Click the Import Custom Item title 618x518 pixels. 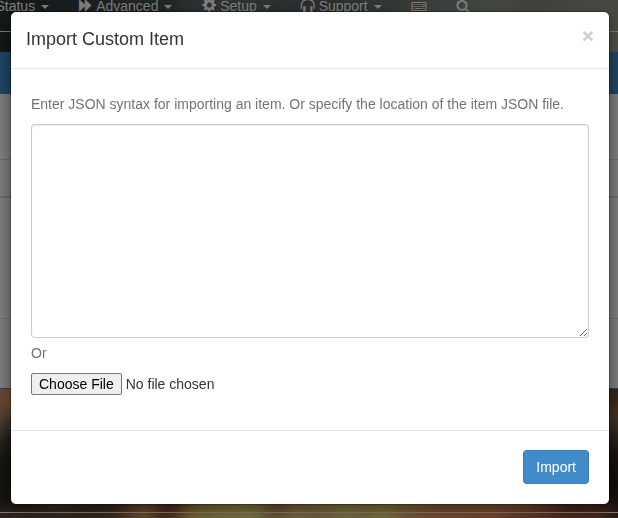click(105, 39)
